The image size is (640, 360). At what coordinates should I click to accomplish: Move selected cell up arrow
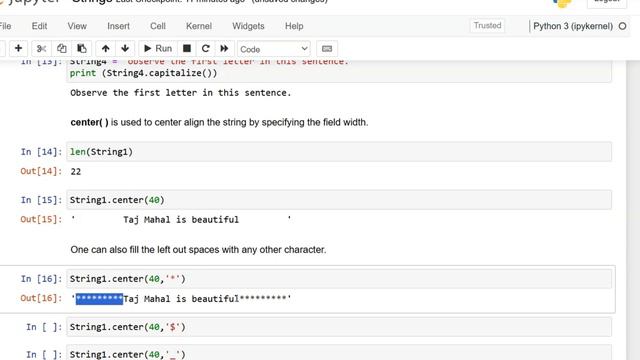tap(106, 49)
